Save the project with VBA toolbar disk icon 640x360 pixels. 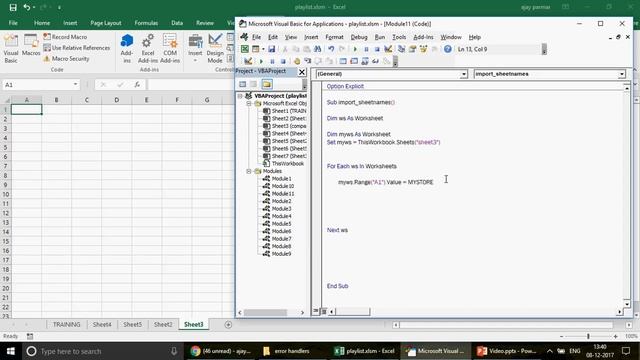point(271,49)
